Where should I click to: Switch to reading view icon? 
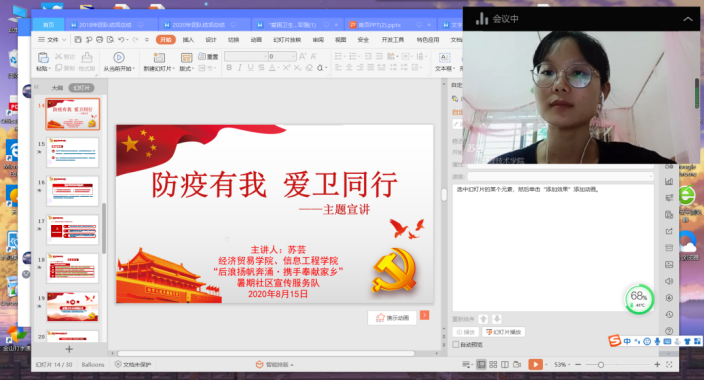pyautogui.click(x=505, y=364)
